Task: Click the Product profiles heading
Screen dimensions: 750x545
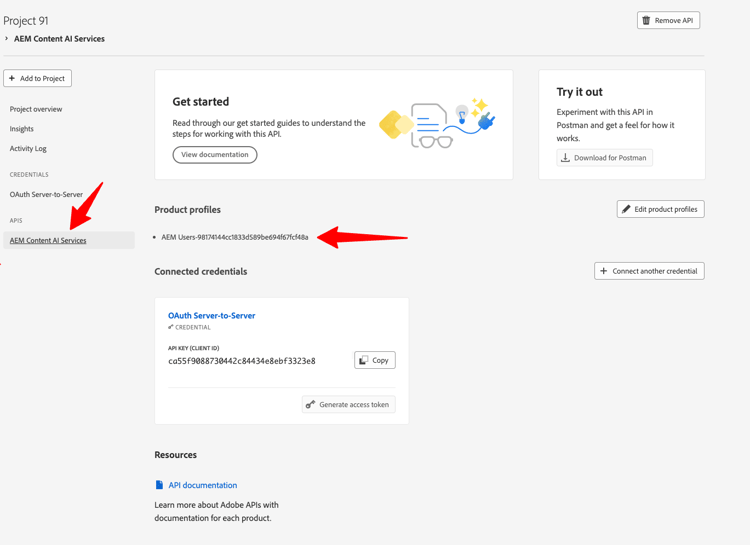Action: pyautogui.click(x=188, y=210)
